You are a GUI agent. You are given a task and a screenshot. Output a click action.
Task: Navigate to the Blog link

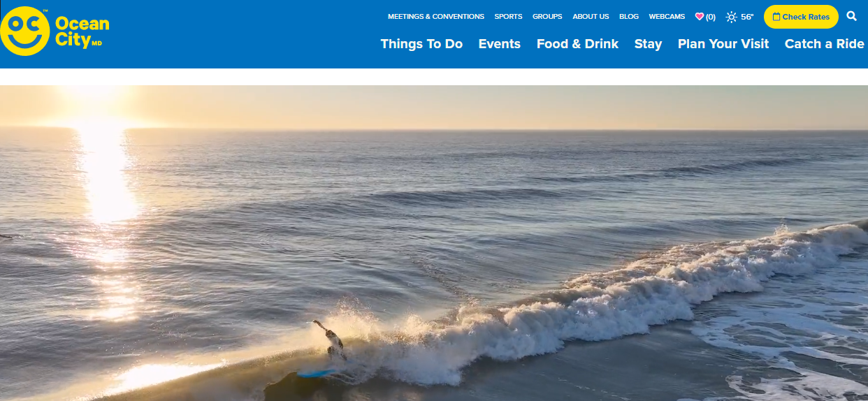(629, 17)
